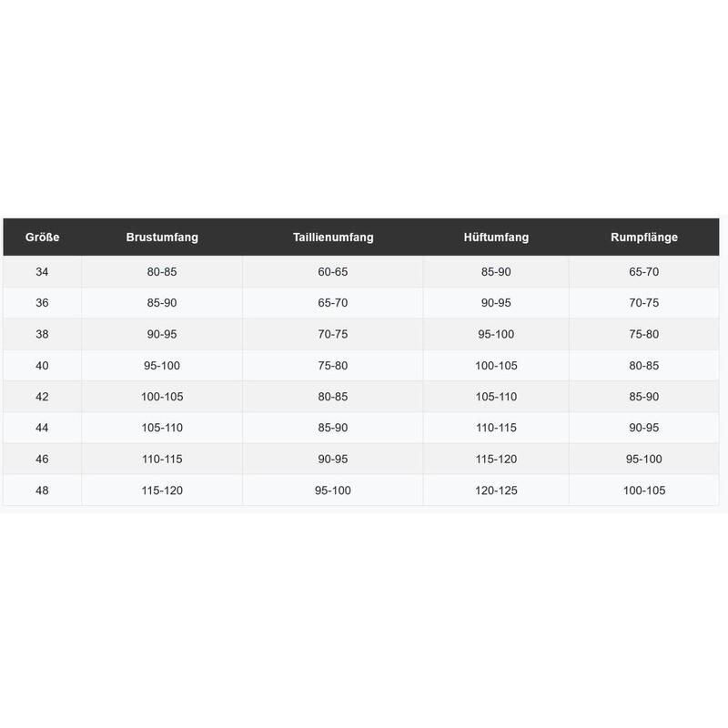This screenshot has width=728, height=728.
Task: Click size 38 cell
Action: coord(42,334)
